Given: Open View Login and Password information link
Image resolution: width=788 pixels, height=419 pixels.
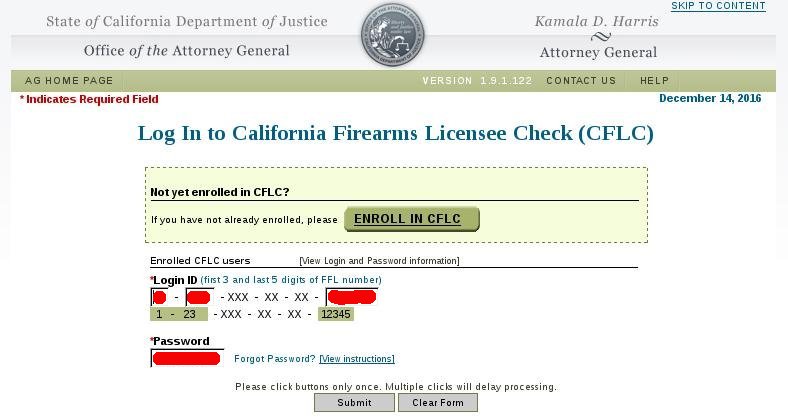Looking at the screenshot, I should [x=379, y=261].
